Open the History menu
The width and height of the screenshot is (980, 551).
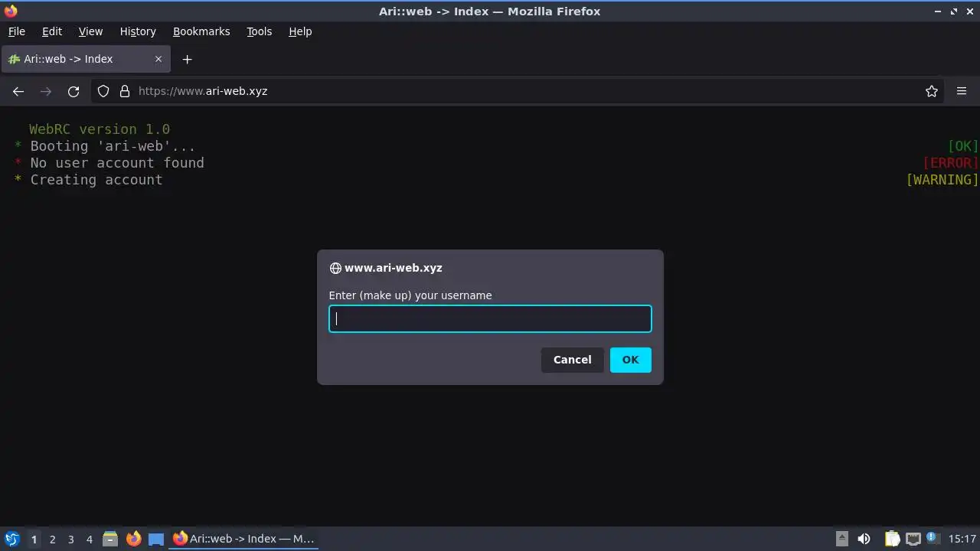[x=138, y=31]
